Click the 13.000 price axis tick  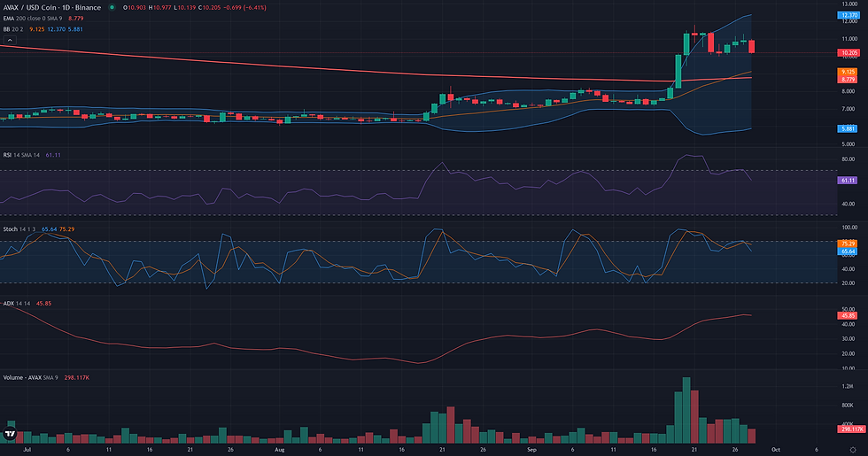click(849, 4)
